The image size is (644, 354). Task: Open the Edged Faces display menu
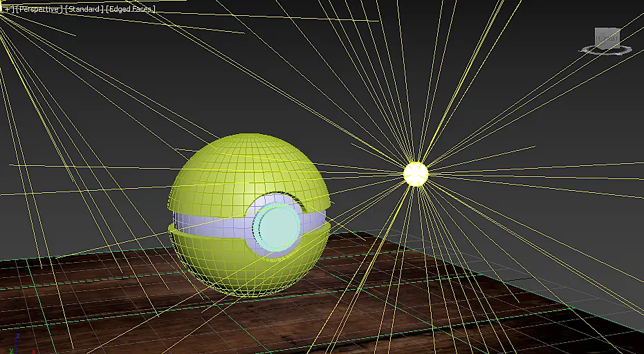[131, 9]
